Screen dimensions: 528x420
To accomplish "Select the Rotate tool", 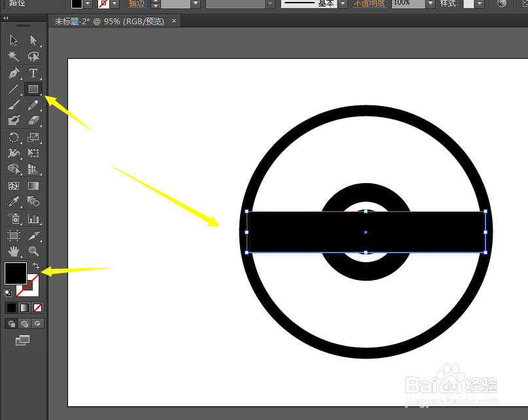I will 14,137.
